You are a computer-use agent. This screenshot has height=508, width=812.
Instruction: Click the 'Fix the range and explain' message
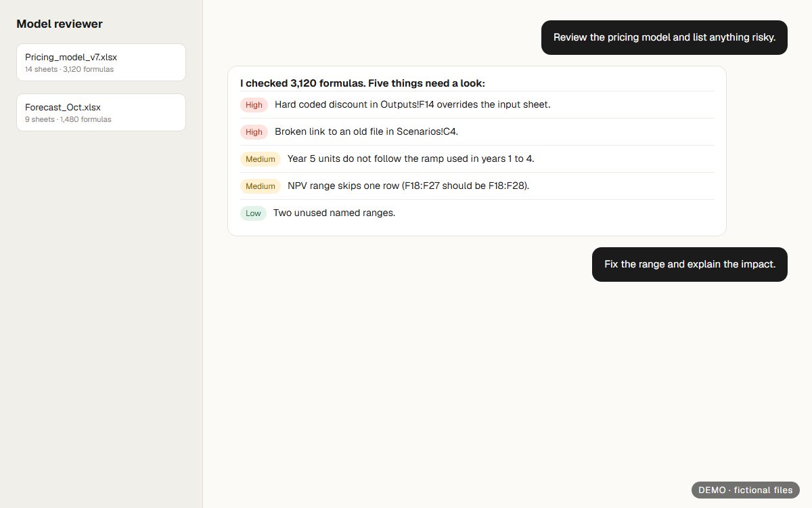coord(690,264)
